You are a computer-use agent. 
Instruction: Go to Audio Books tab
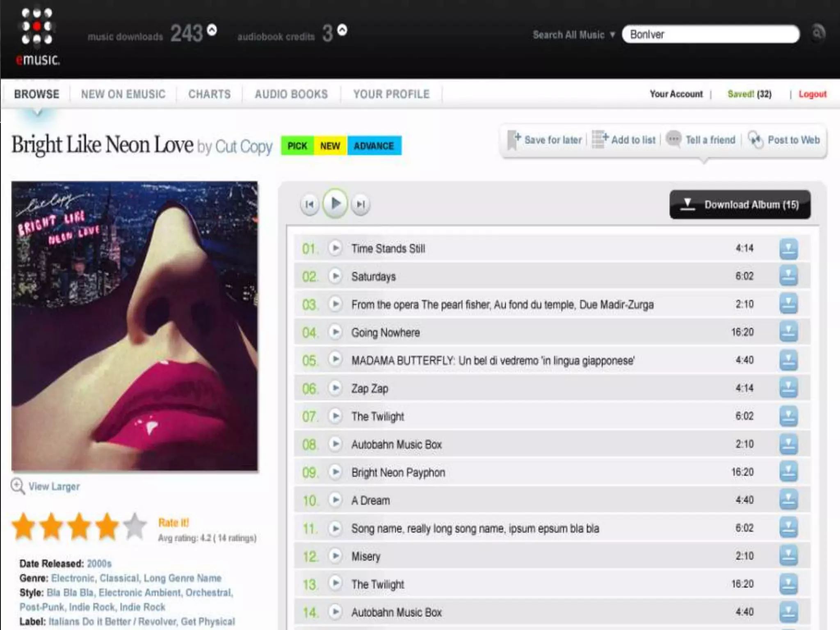[291, 94]
